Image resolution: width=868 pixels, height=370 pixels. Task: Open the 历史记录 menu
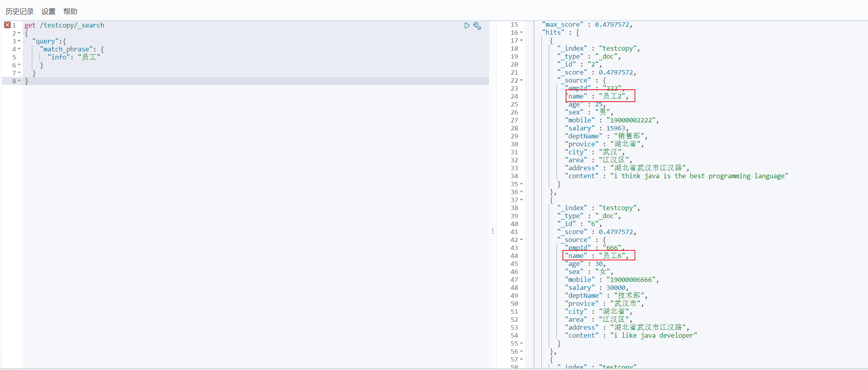click(20, 12)
